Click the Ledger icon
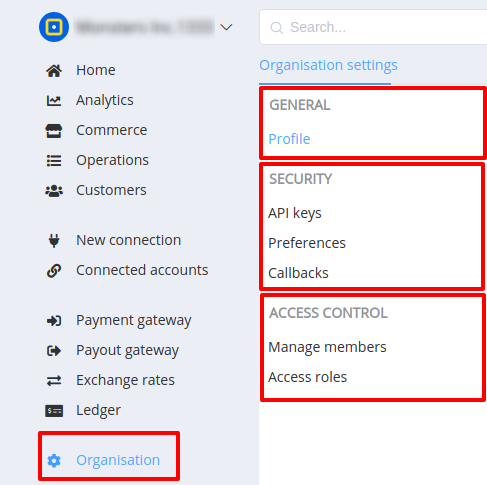Viewport: 487px width, 485px height. [54, 411]
